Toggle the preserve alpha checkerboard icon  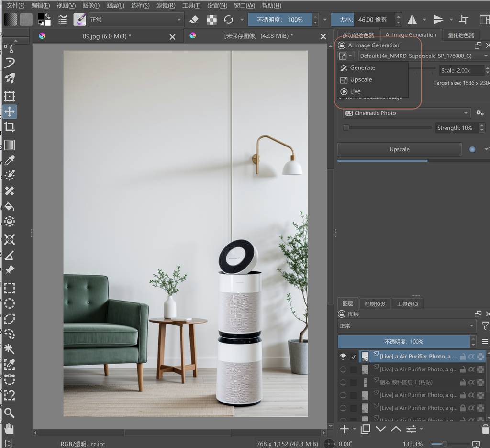point(211,20)
